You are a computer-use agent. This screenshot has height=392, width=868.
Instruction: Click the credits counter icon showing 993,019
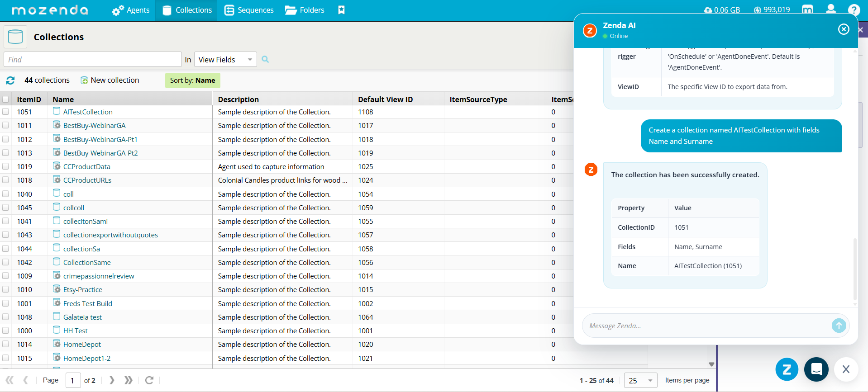click(758, 10)
